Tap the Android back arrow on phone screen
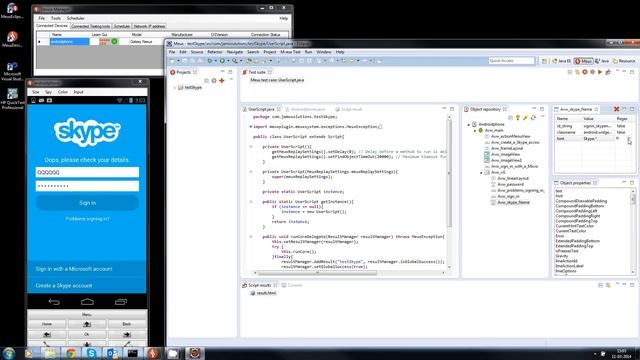This screenshot has height=360, width=640. [54, 302]
